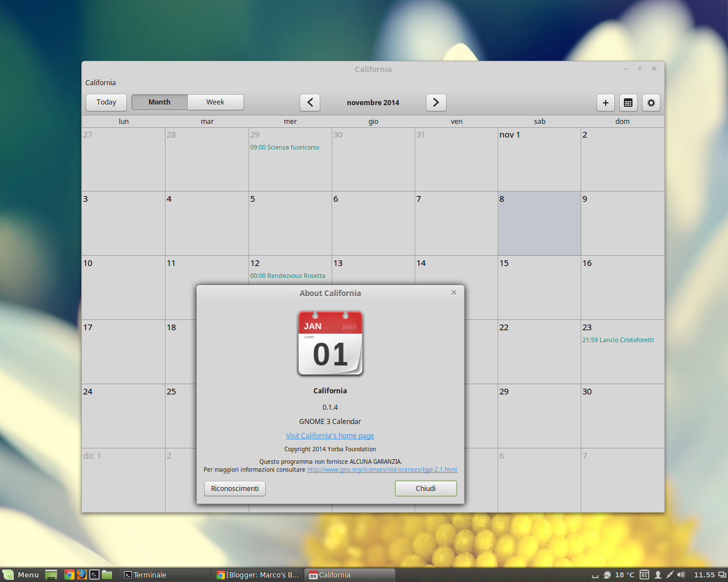Open the 11.55 panel clock

(x=704, y=575)
